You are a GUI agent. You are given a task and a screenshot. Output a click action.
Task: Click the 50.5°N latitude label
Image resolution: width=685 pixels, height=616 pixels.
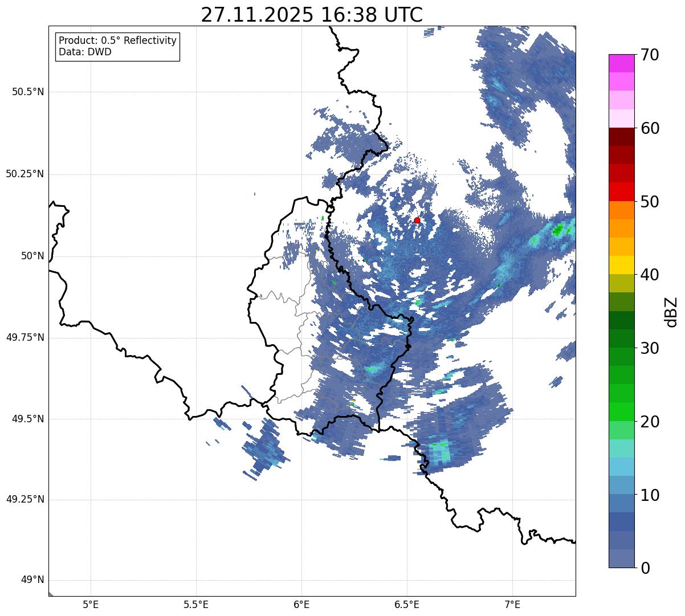28,92
